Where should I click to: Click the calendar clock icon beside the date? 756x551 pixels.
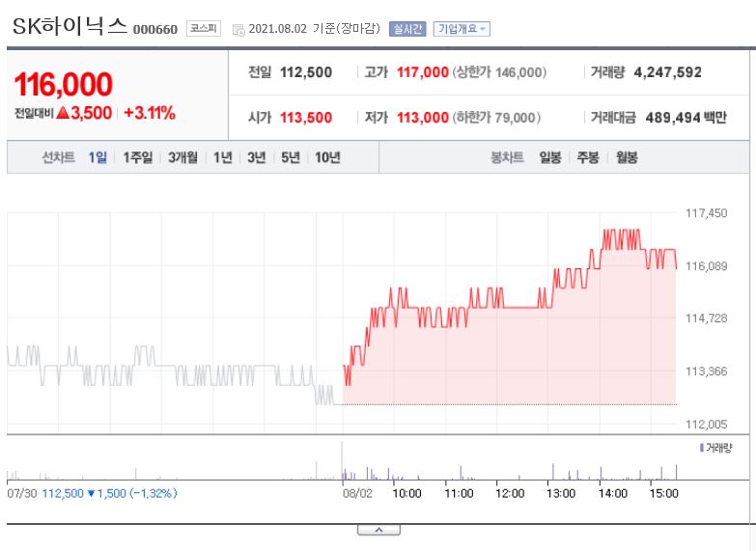coord(238,30)
